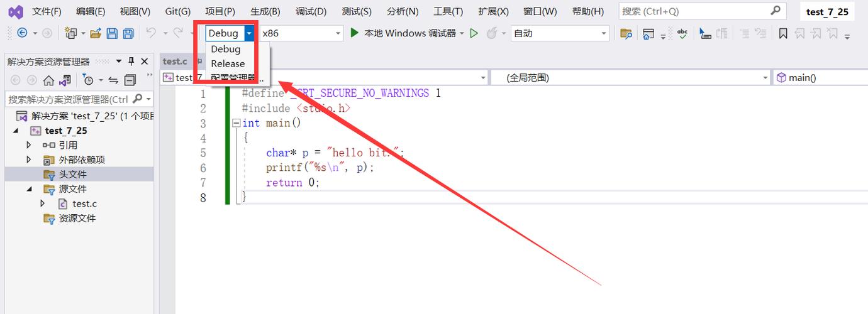Click the open file folder icon

pos(96,33)
